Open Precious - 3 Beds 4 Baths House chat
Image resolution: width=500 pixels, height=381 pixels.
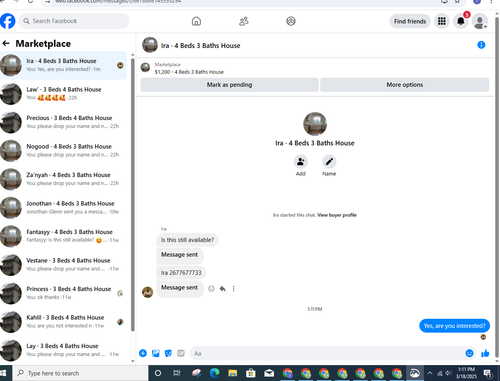pyautogui.click(x=63, y=122)
